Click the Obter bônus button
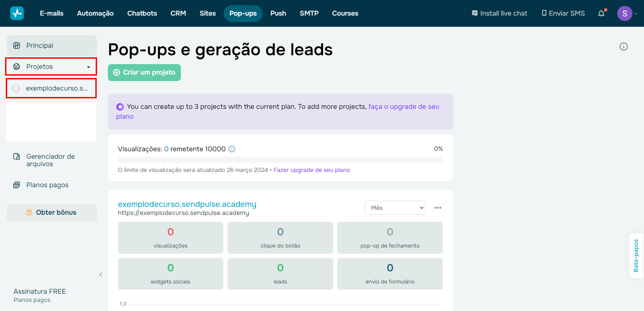 [52, 213]
